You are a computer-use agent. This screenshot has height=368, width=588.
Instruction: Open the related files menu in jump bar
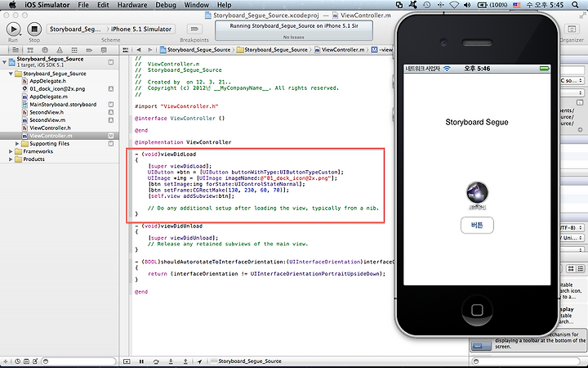pyautogui.click(x=126, y=50)
